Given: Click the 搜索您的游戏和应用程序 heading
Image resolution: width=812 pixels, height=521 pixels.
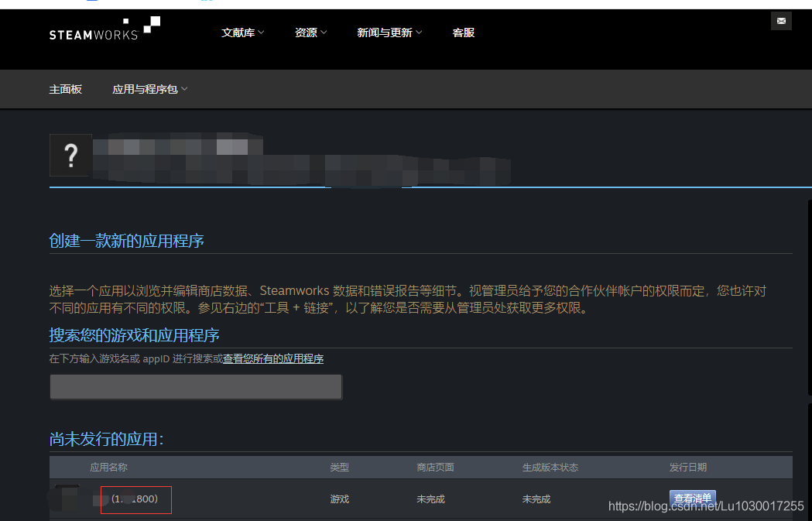Looking at the screenshot, I should coord(134,335).
